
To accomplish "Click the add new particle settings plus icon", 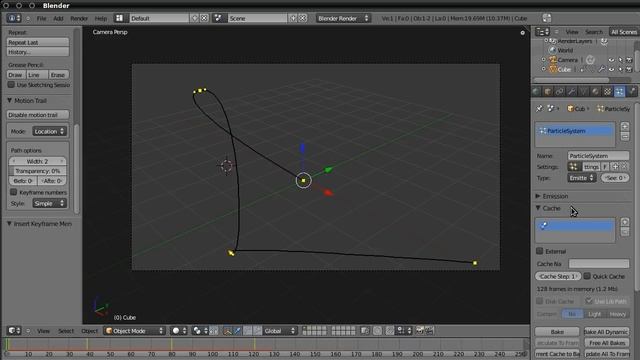I will pos(616,167).
